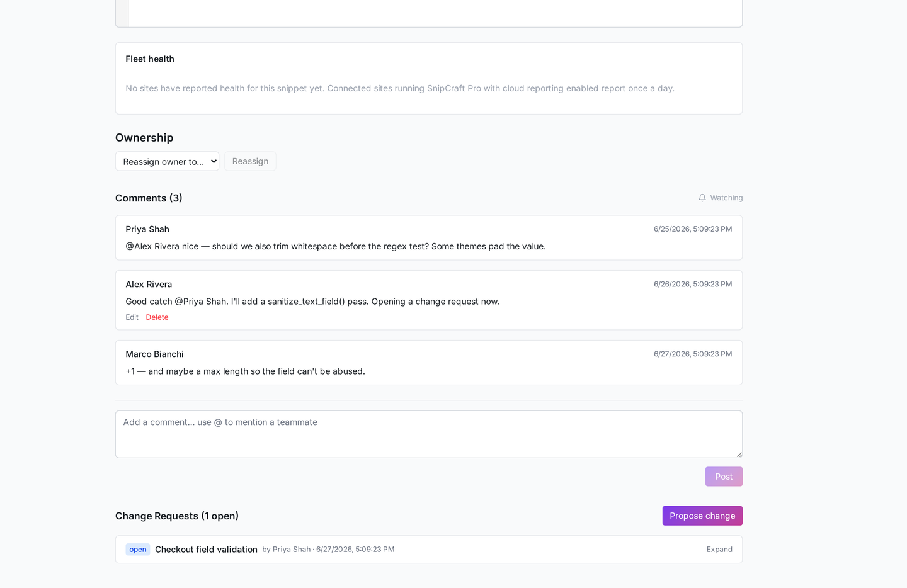Screen dimensions: 907x588
Task: Click the Reassign button
Action: (x=250, y=161)
